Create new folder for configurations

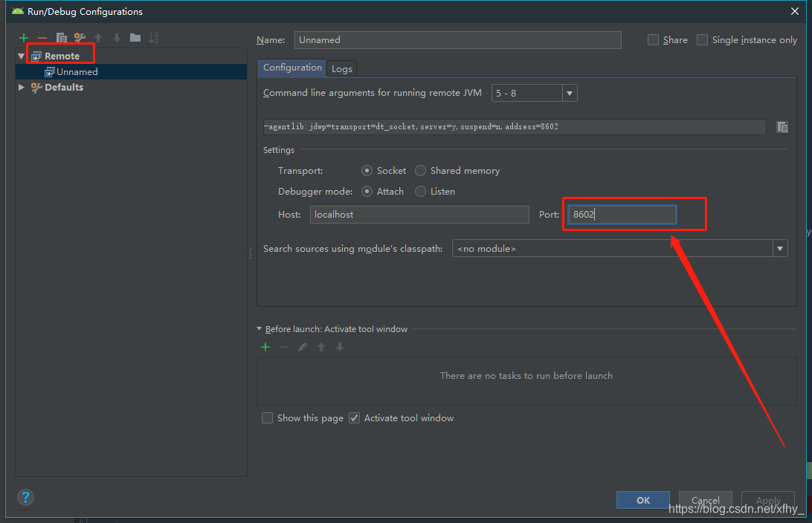coord(135,38)
